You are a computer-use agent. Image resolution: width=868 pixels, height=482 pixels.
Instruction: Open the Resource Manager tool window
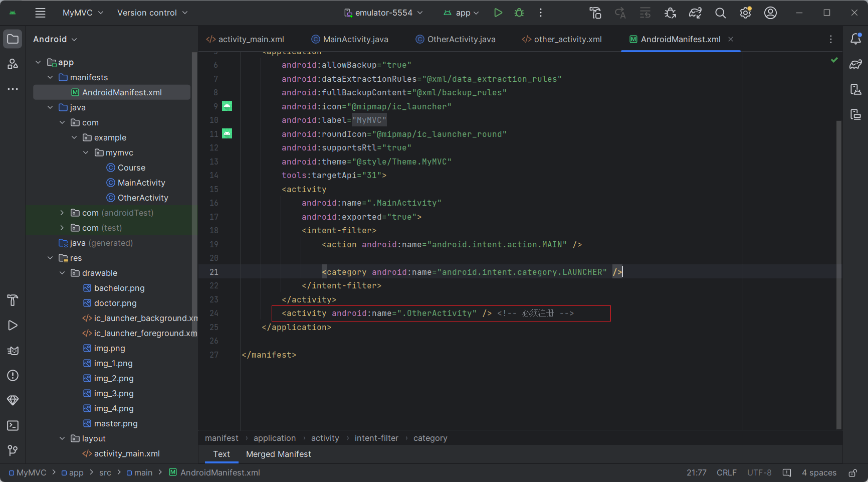click(x=13, y=64)
